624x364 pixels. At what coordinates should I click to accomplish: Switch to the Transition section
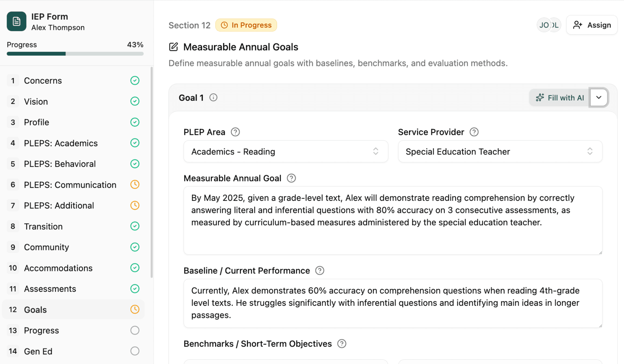[43, 226]
